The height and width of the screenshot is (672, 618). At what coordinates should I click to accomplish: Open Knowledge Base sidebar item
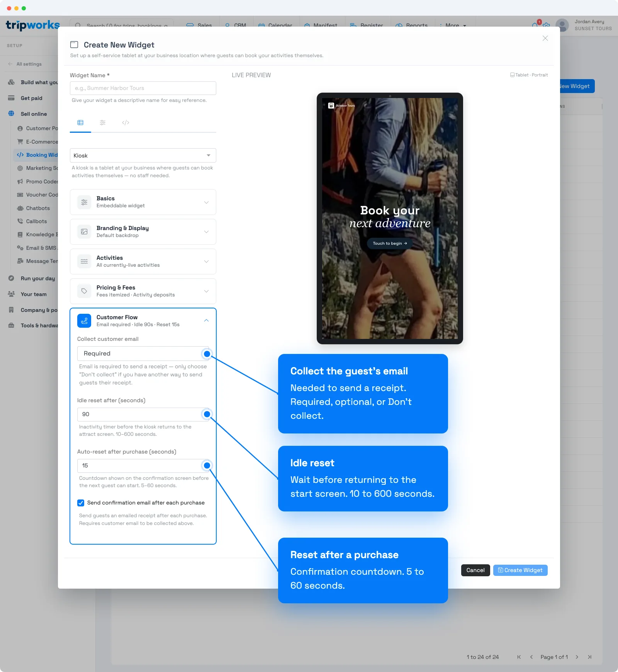point(38,234)
